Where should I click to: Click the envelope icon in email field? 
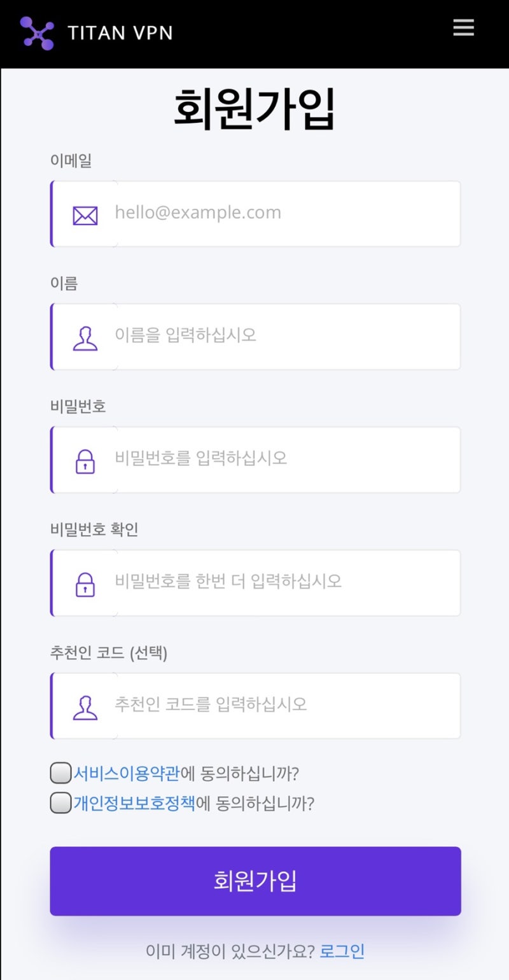coord(85,216)
